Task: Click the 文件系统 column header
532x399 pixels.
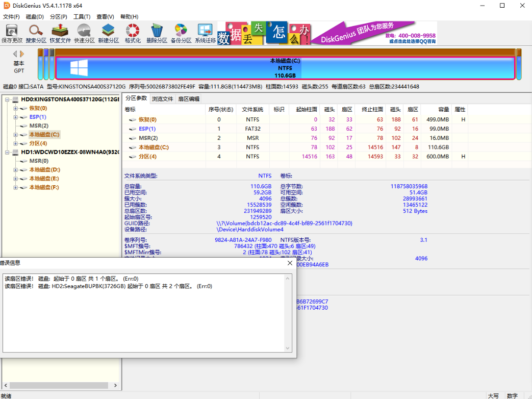Action: tap(252, 109)
